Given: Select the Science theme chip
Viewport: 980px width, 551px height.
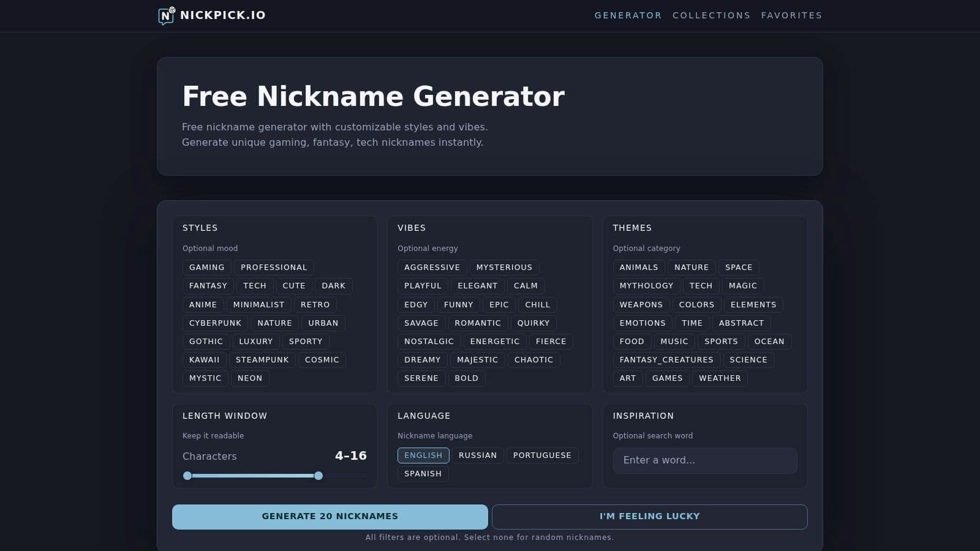Looking at the screenshot, I should click(748, 360).
